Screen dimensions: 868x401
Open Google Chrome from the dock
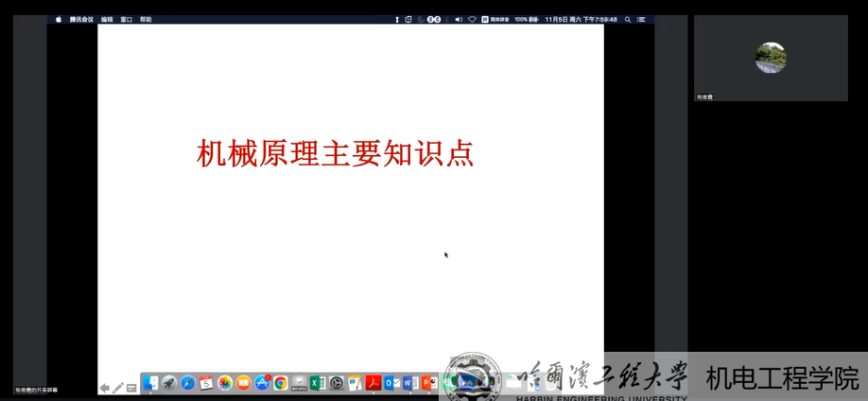[x=281, y=383]
